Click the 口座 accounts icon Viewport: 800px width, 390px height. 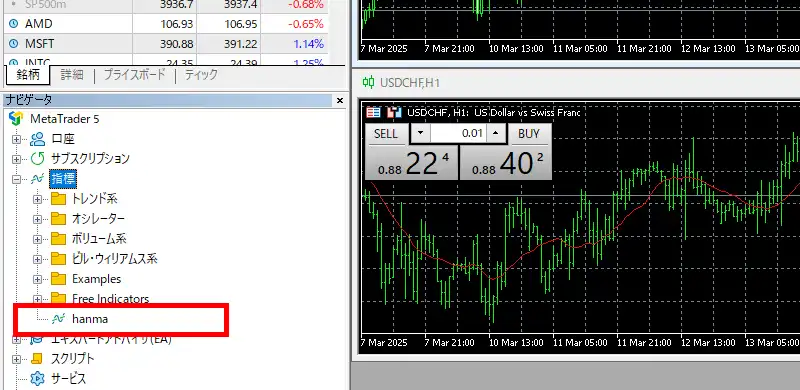coord(37,139)
